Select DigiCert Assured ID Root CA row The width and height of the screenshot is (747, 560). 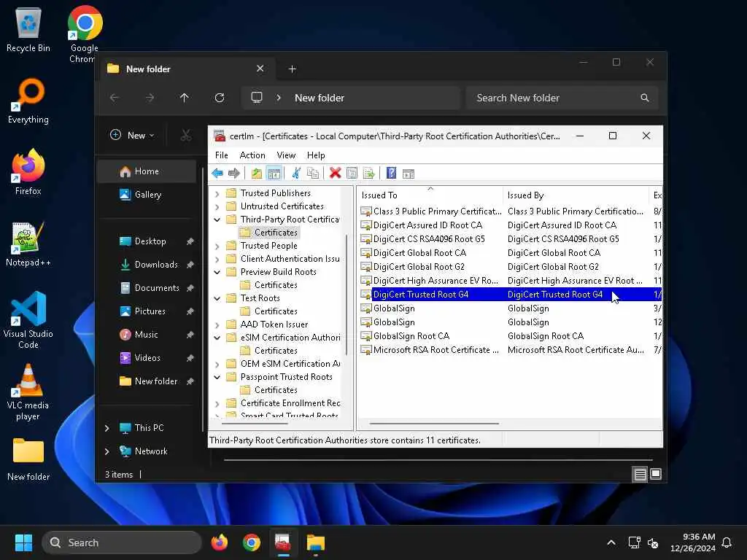click(x=510, y=225)
